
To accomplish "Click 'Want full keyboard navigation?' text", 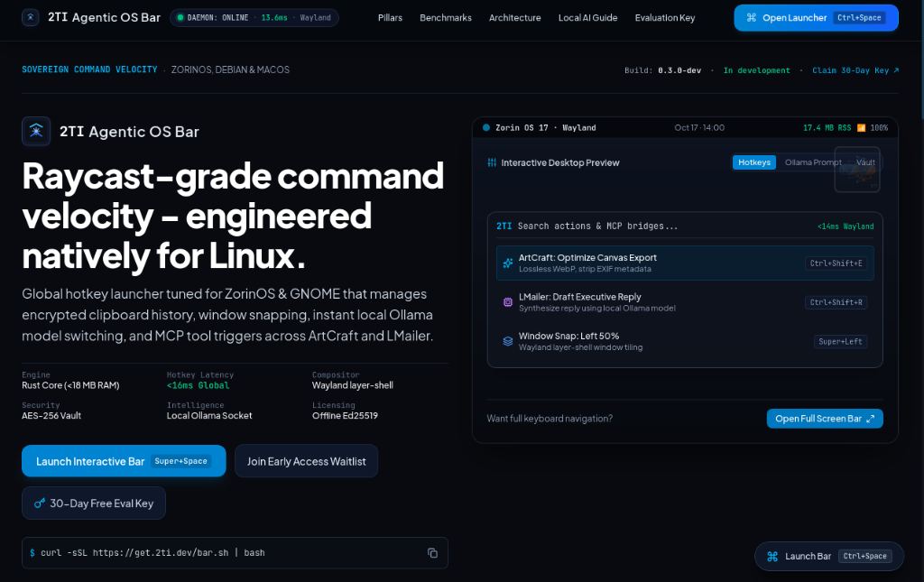I will point(550,419).
